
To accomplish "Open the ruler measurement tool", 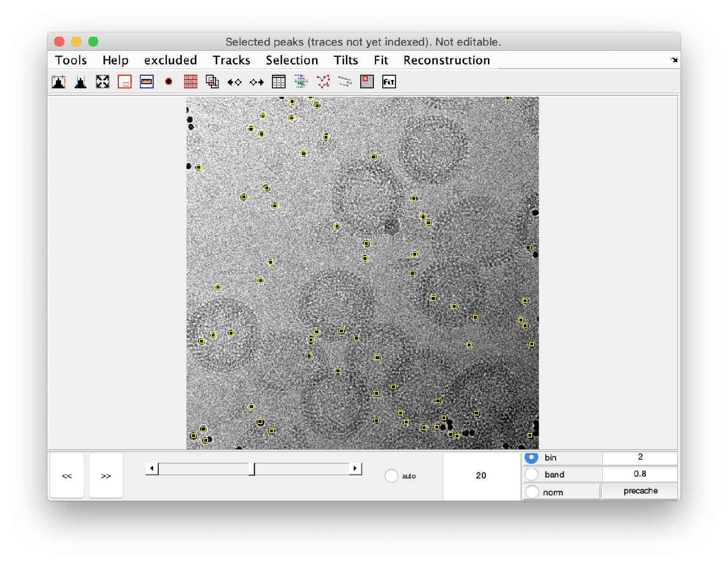I will coord(146,81).
